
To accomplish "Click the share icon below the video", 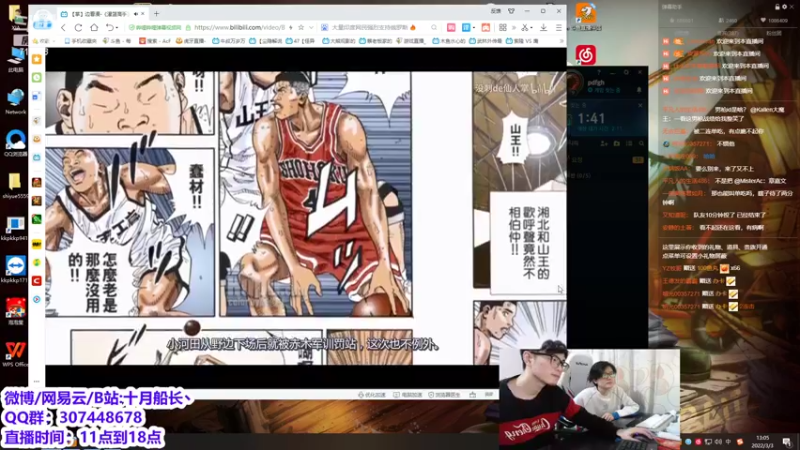I will pyautogui.click(x=472, y=395).
